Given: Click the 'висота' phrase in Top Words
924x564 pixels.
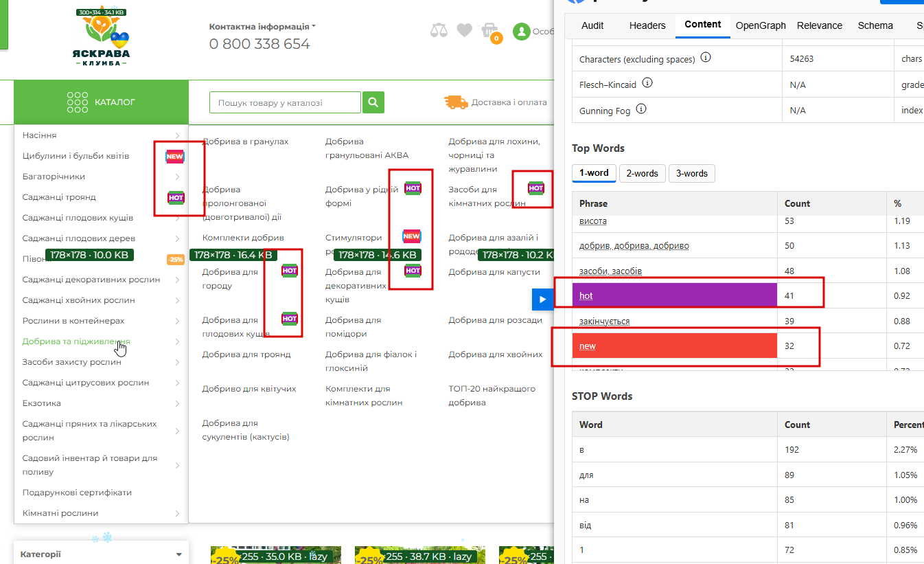Looking at the screenshot, I should coord(593,221).
